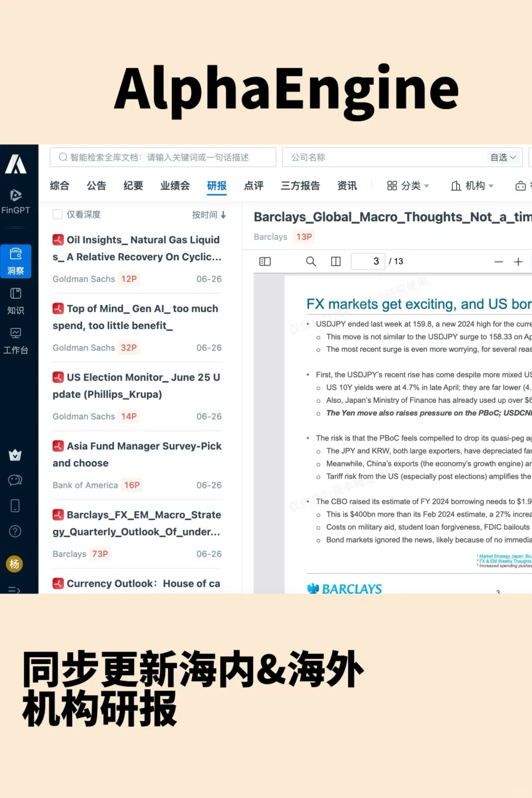Expand the 分类 dropdown
The height and width of the screenshot is (798, 532).
[x=408, y=186]
